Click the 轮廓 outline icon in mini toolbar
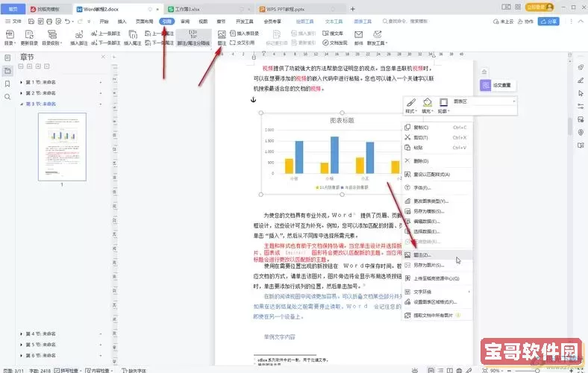588x373 pixels. (443, 105)
